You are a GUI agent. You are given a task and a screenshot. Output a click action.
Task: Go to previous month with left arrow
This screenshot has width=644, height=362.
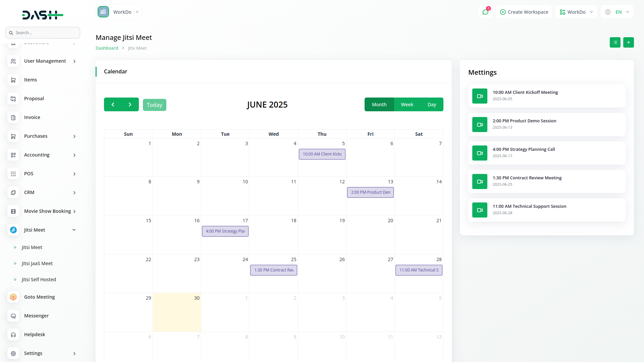[x=113, y=105]
